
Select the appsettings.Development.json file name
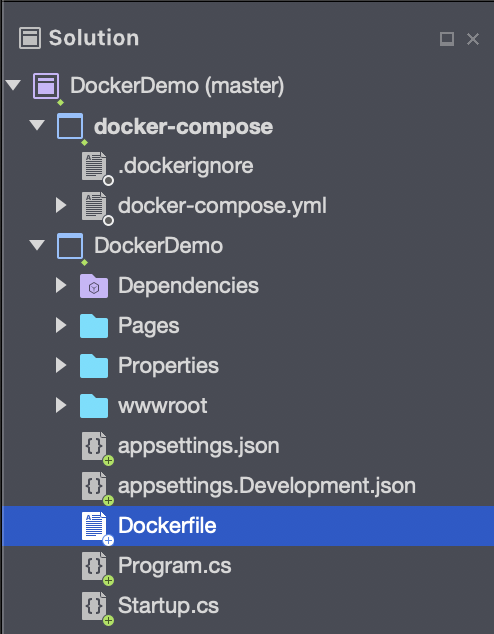[267, 487]
